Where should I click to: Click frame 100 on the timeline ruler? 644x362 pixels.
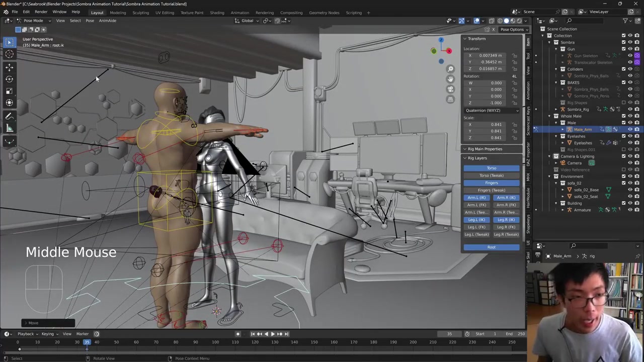point(215,342)
